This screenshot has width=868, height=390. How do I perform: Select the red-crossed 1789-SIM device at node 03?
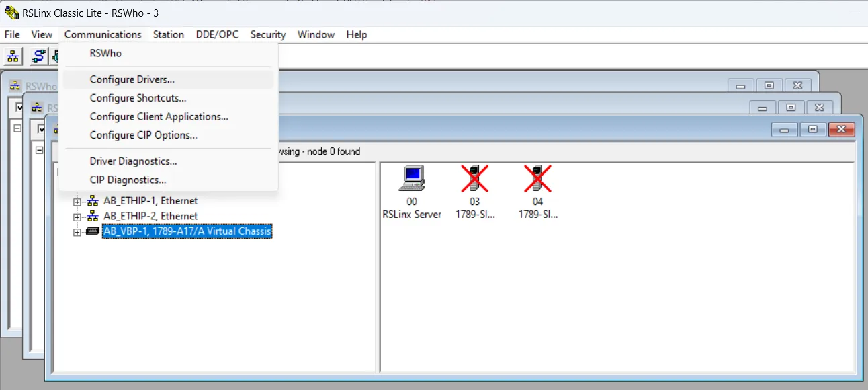click(475, 178)
